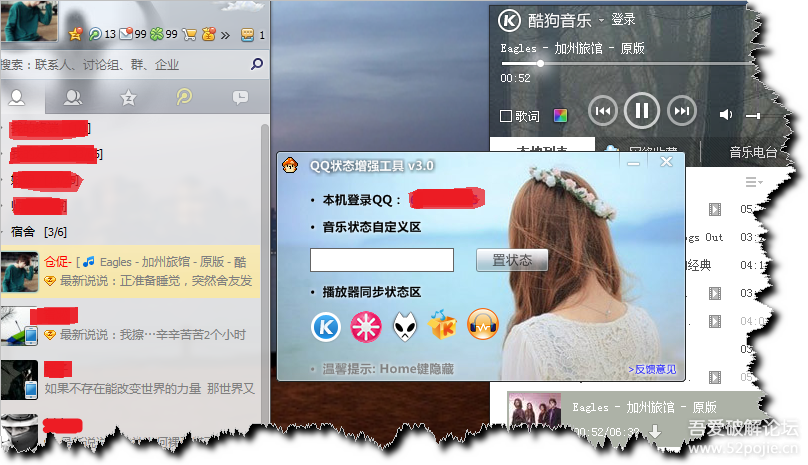Skip to next track in KuGou
This screenshot has width=808, height=465.
click(x=682, y=111)
